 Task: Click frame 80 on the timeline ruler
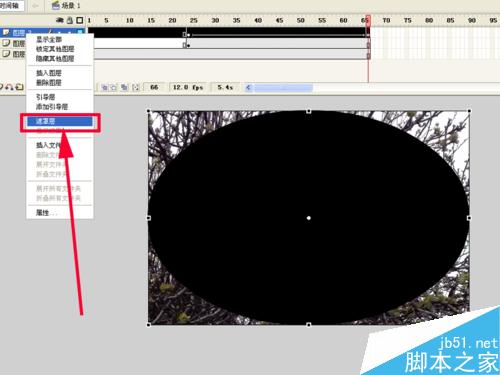pos(429,20)
